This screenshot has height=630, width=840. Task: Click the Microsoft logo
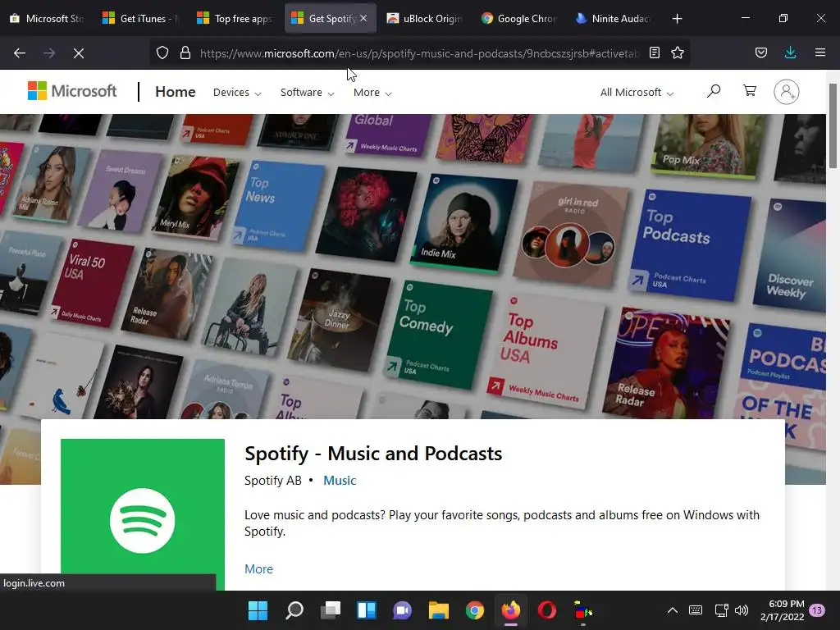pyautogui.click(x=72, y=91)
